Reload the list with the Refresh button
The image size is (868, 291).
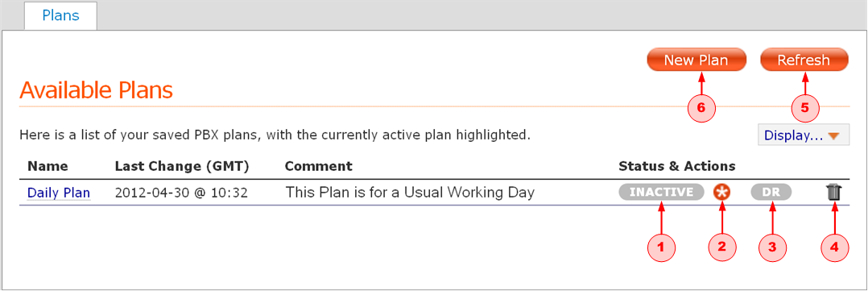pyautogui.click(x=804, y=60)
